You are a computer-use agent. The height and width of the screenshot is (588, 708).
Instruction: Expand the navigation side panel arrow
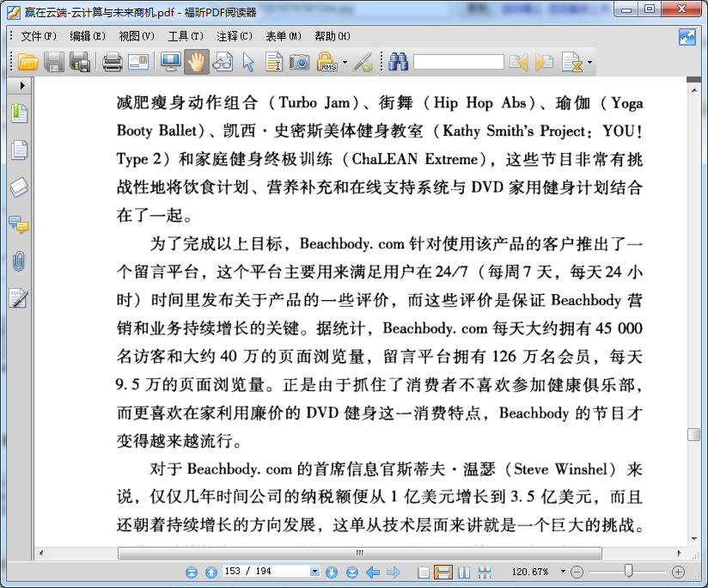point(22,85)
